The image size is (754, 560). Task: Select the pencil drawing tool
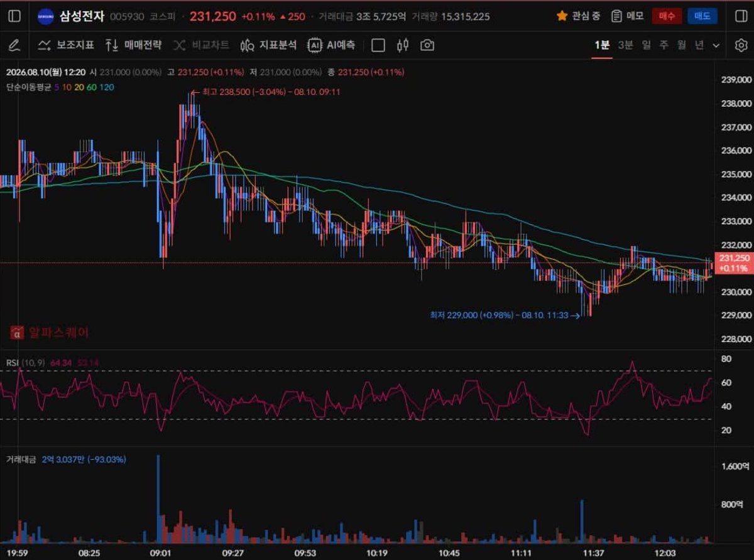14,45
